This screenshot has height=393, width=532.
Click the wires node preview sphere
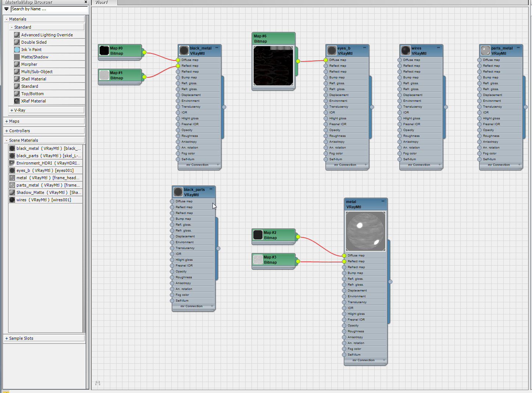click(406, 51)
